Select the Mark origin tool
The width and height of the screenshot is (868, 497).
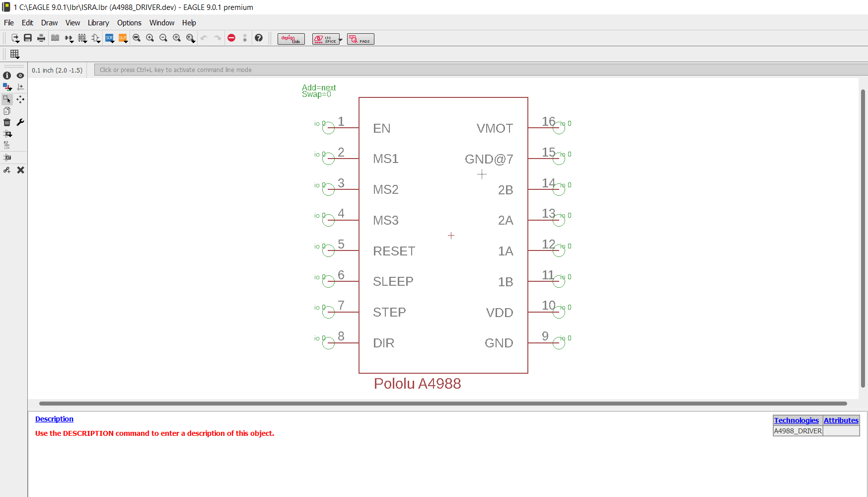point(20,87)
